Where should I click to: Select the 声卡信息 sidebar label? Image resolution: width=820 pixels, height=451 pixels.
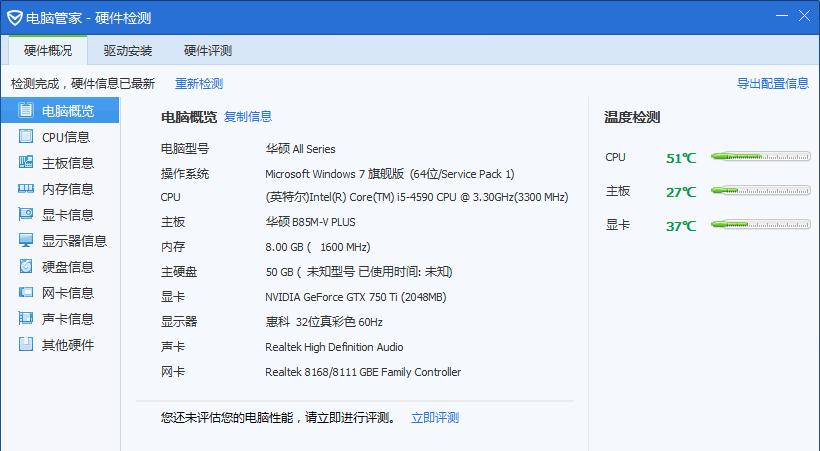(68, 319)
